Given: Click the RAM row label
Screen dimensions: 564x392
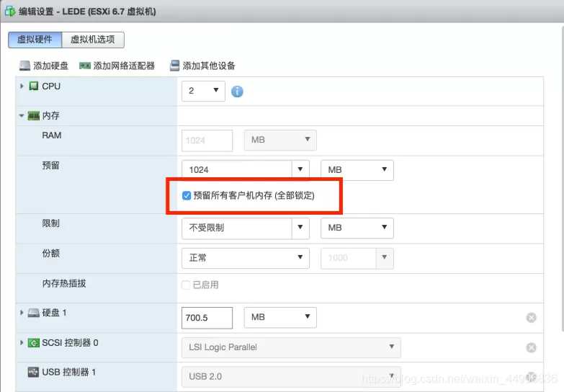Looking at the screenshot, I should click(x=52, y=135).
